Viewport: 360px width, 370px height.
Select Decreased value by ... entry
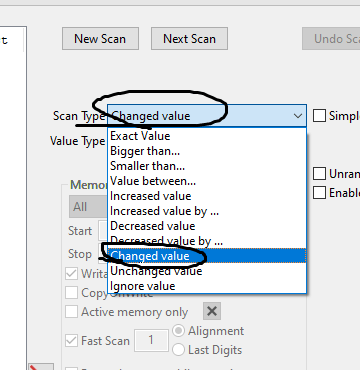[x=207, y=241]
